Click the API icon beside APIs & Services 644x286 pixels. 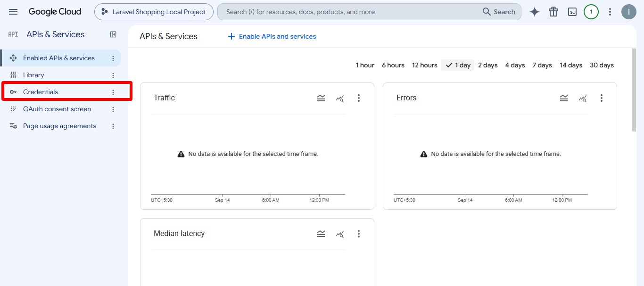coord(13,34)
